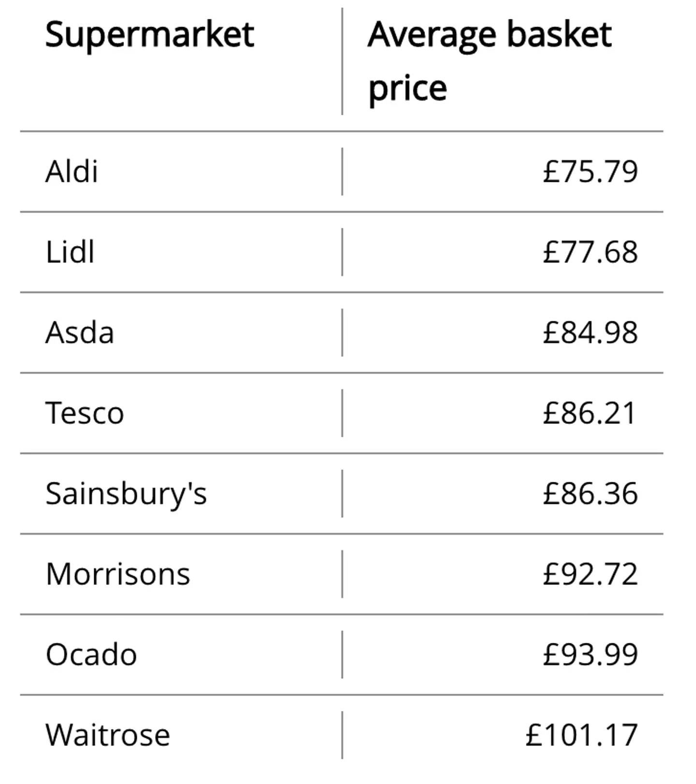Select the Ocado row label

click(91, 655)
